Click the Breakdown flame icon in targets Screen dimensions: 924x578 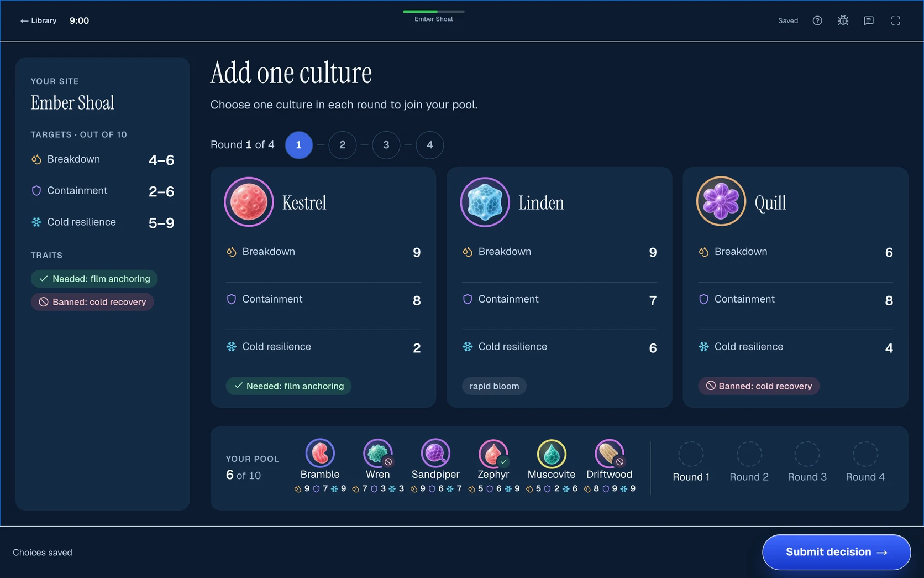36,159
